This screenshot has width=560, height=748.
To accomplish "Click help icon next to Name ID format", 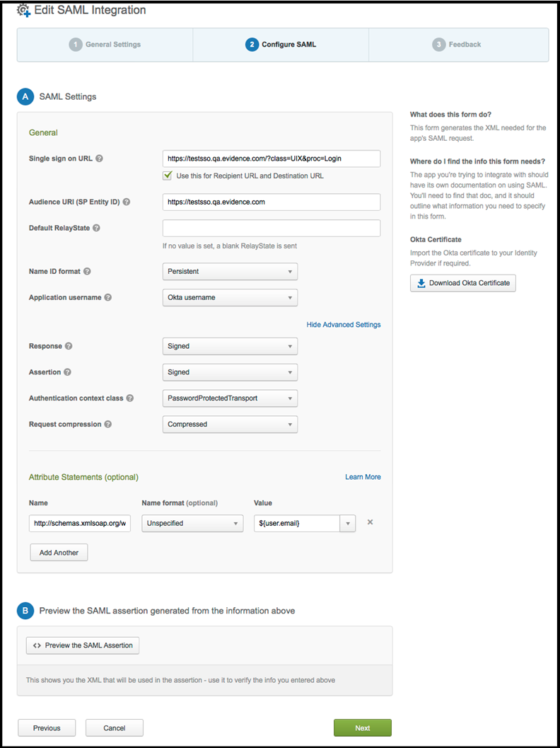I will (87, 272).
